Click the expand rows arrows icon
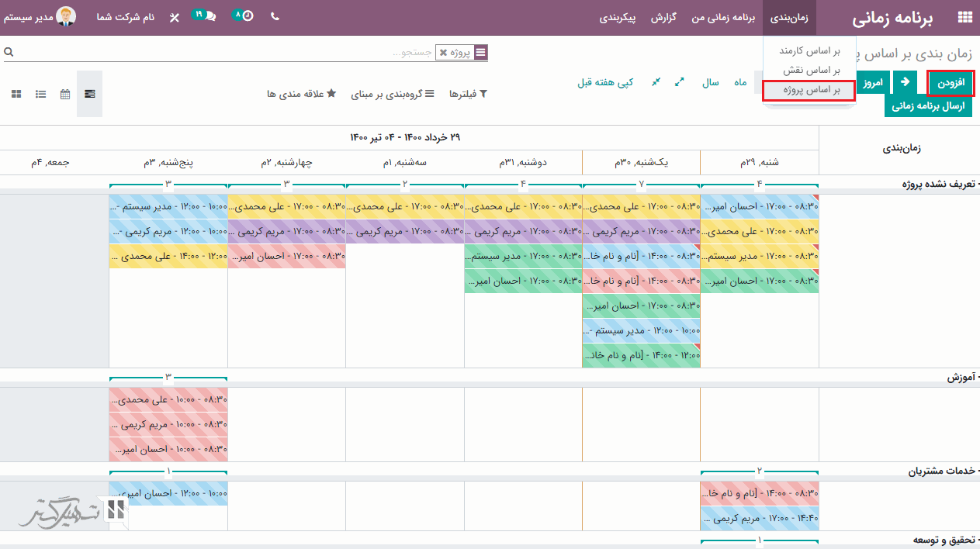 point(680,82)
